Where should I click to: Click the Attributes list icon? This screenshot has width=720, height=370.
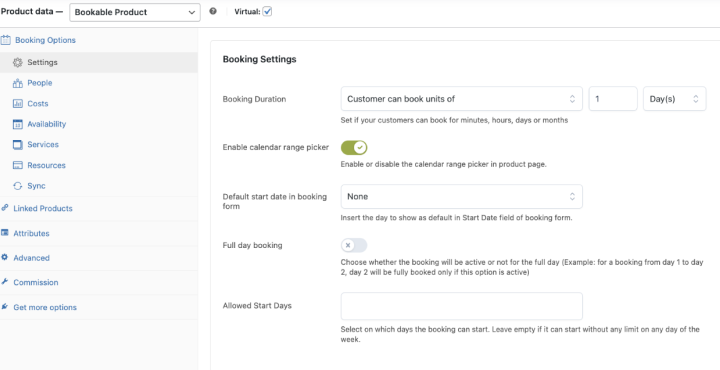click(x=5, y=233)
